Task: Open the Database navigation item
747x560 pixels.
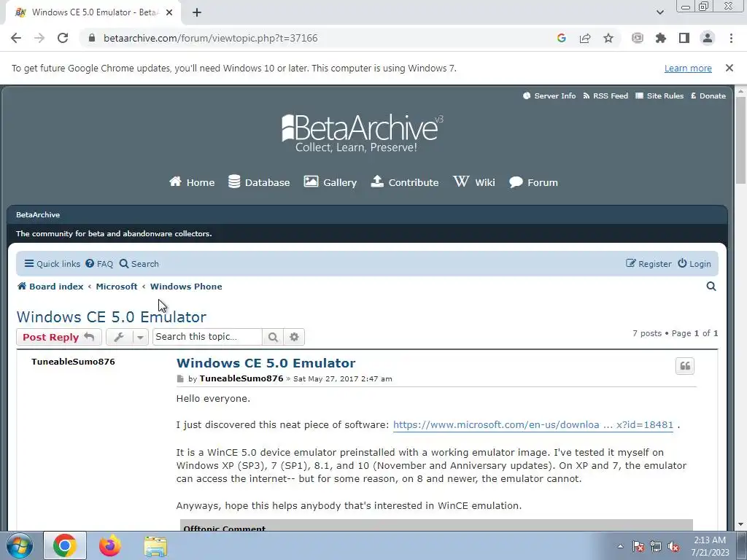Action: 259,182
